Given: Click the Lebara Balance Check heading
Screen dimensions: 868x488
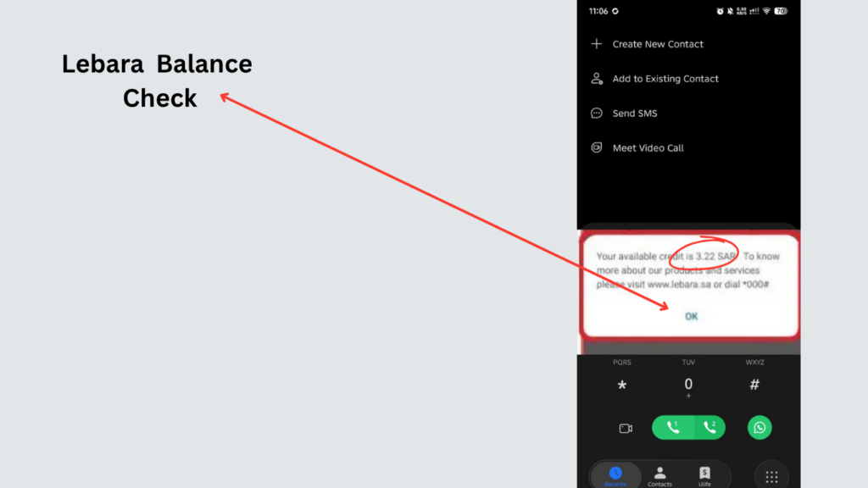Looking at the screenshot, I should click(x=157, y=80).
